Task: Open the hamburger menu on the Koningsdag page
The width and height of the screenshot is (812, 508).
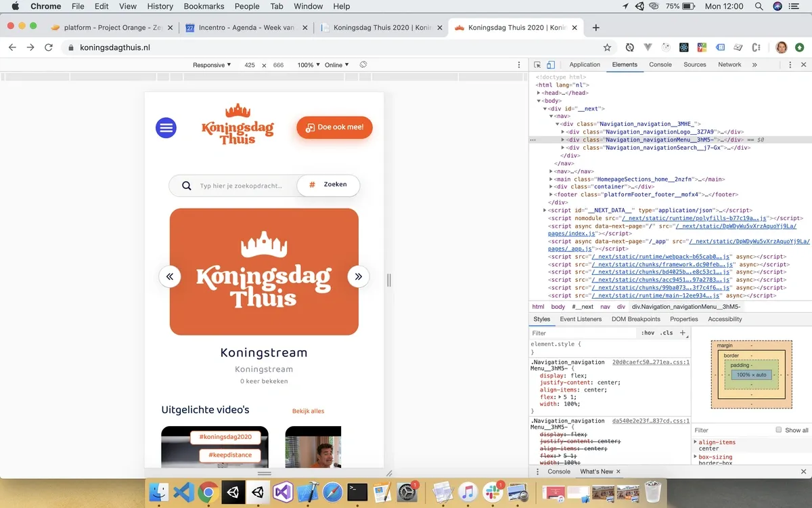Action: (x=166, y=127)
